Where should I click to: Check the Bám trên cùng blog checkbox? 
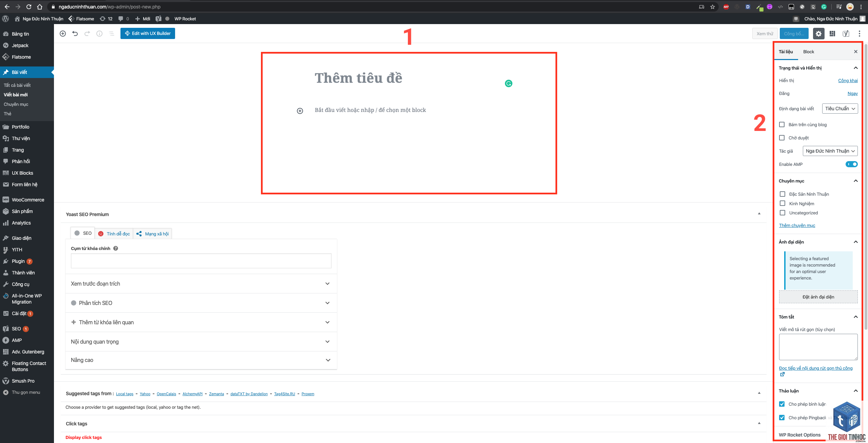[782, 124]
